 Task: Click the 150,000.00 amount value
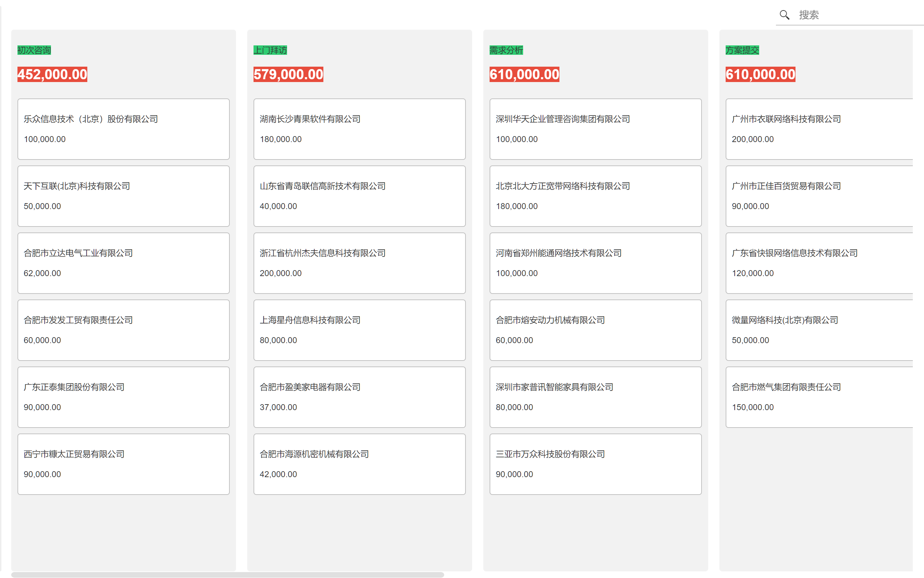point(753,408)
